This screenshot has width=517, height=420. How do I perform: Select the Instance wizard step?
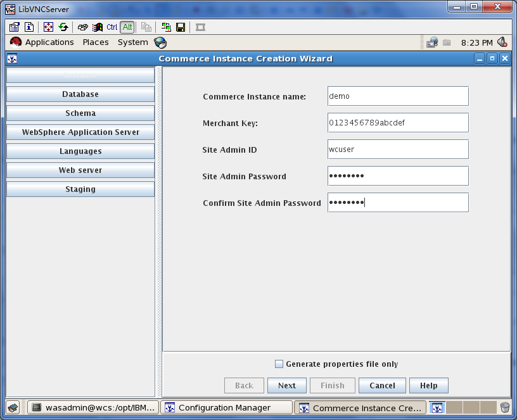point(80,75)
